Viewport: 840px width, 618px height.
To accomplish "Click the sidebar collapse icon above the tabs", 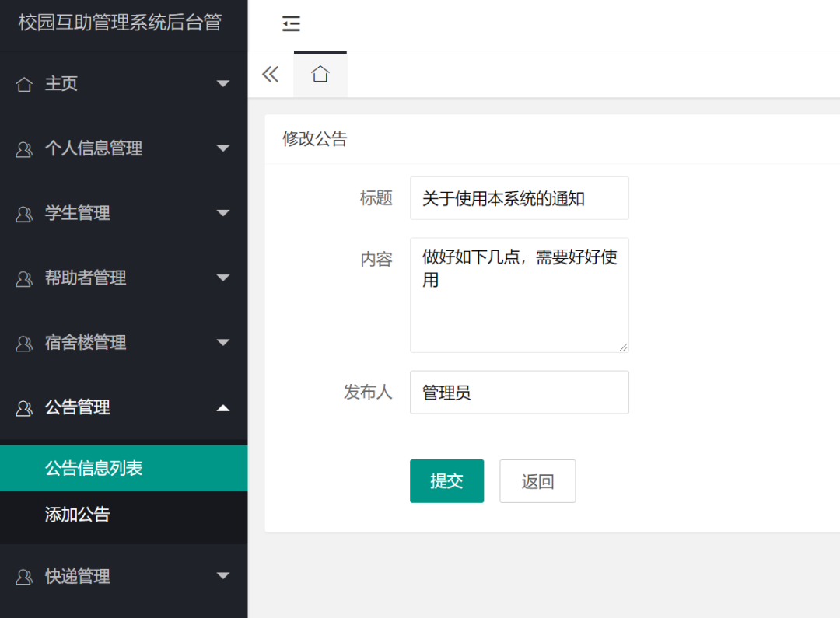I will tap(291, 24).
